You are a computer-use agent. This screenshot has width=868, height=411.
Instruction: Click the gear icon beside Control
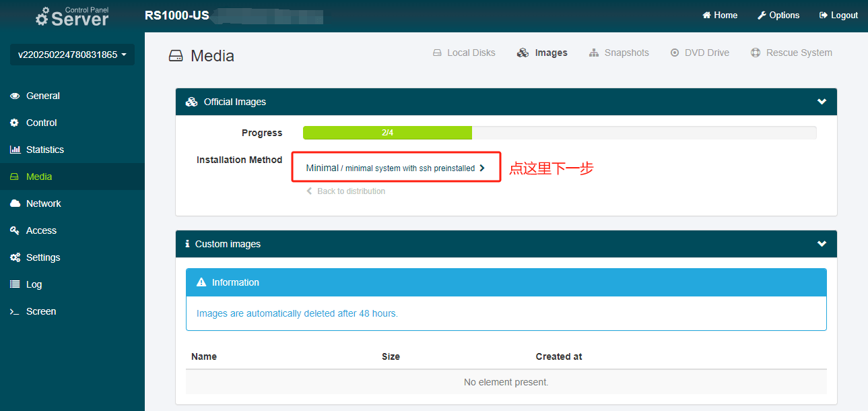15,123
